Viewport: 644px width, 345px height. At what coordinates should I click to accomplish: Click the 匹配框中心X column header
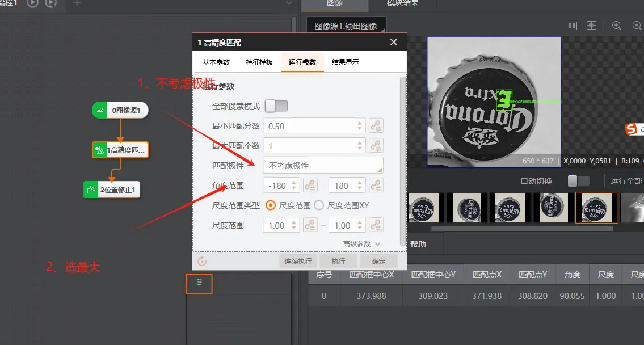click(371, 275)
